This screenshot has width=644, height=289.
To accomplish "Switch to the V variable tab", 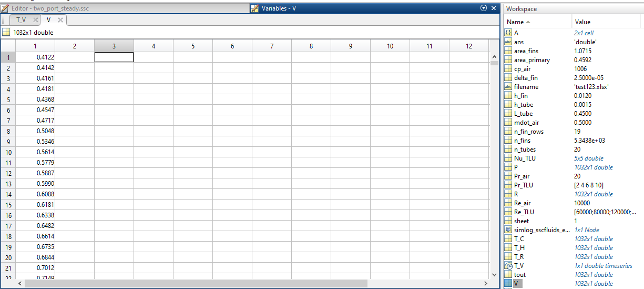I will tap(48, 20).
